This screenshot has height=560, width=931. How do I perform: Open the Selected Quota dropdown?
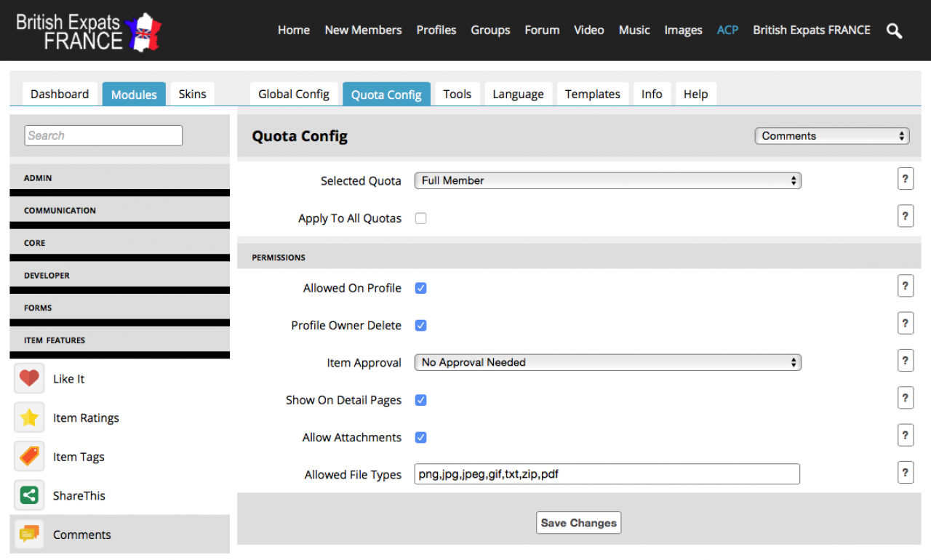[x=607, y=180]
